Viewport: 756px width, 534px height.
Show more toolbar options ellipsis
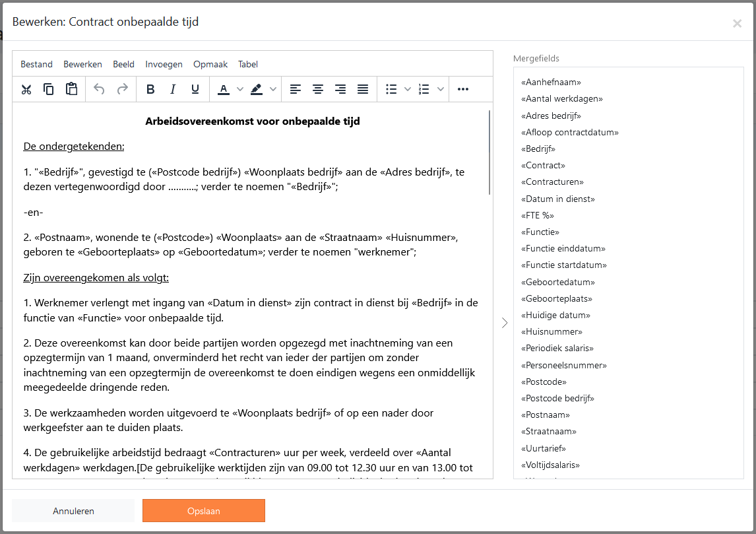click(463, 89)
